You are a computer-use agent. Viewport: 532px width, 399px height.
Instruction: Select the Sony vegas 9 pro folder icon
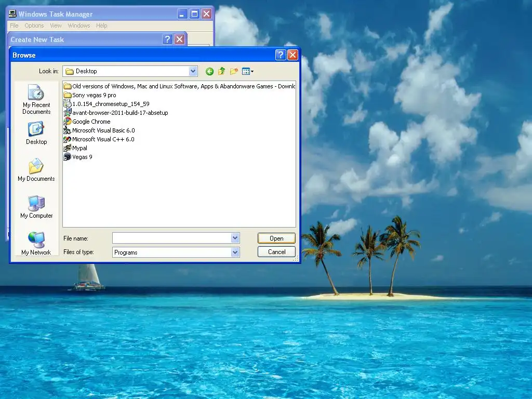pyautogui.click(x=68, y=95)
